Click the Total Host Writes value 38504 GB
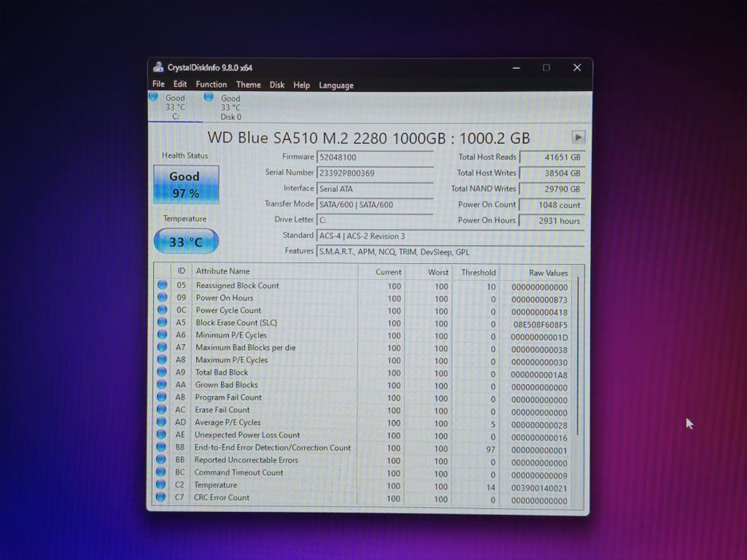 (552, 173)
